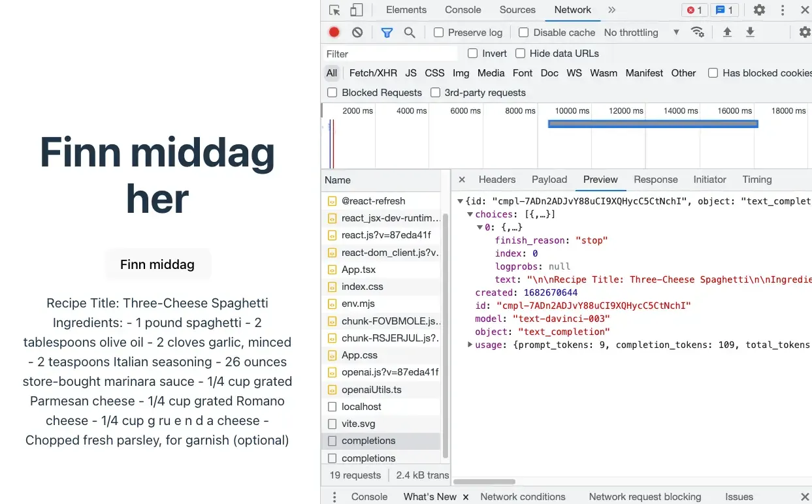
Task: Check Disable cache
Action: (523, 32)
